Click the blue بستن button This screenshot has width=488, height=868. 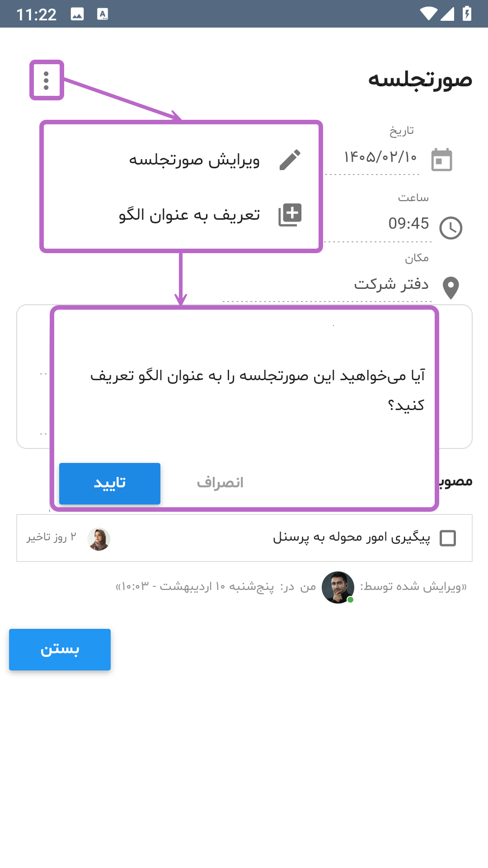(60, 650)
